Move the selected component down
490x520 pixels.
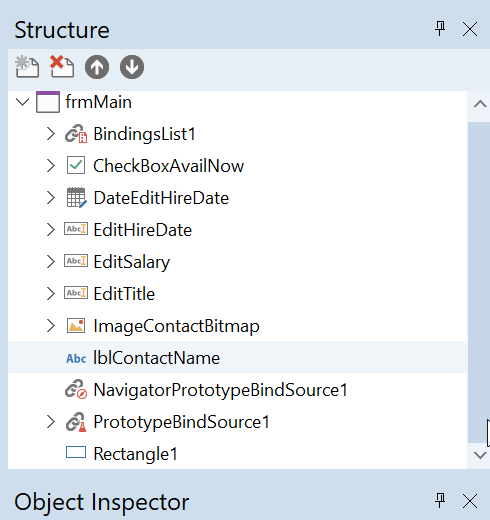point(132,67)
